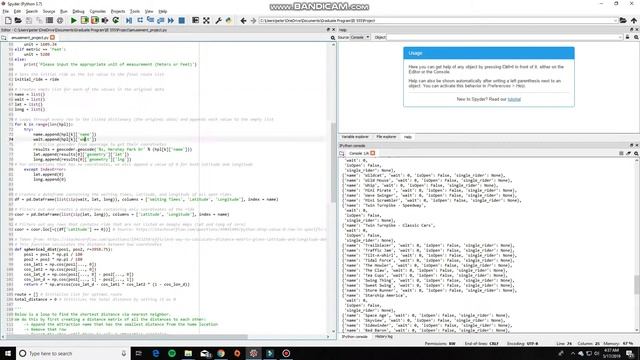Screen dimensions: 640x360
Task: Open the Debug menu
Action: coord(78,11)
